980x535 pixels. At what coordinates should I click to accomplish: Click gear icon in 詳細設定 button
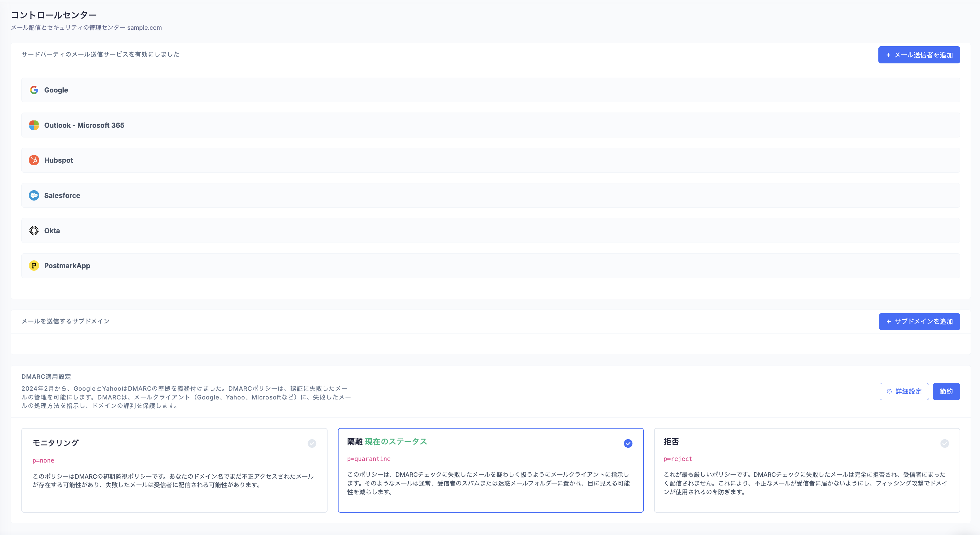point(889,391)
